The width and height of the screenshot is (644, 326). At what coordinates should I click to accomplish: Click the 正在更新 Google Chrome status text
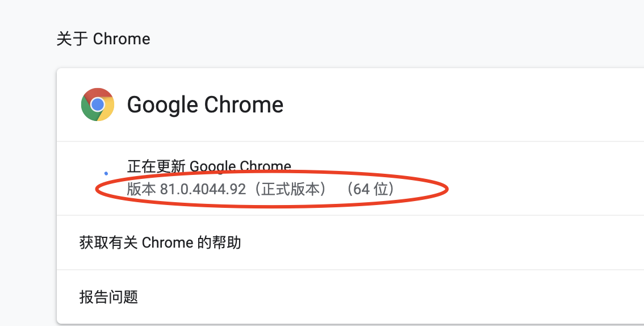tap(209, 166)
